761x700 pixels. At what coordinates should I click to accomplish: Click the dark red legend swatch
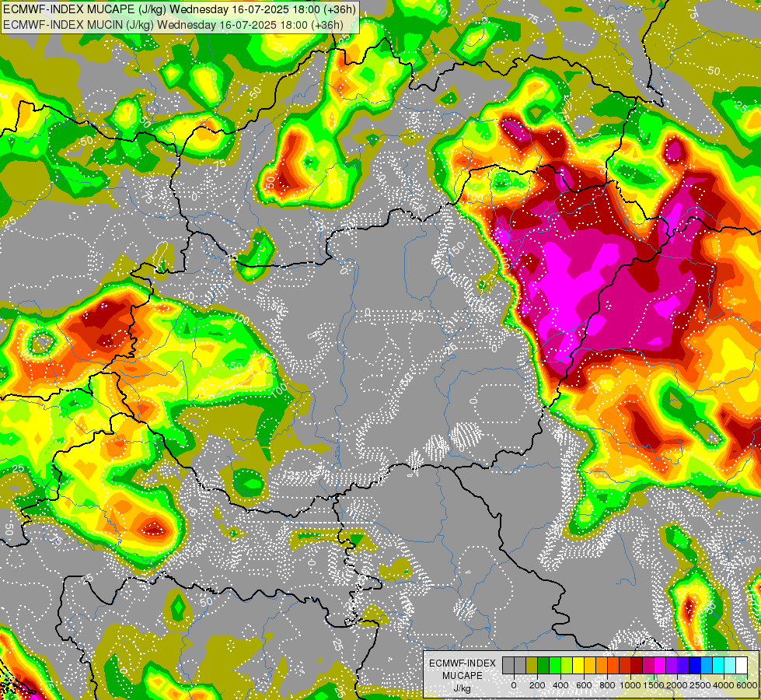coord(637,665)
